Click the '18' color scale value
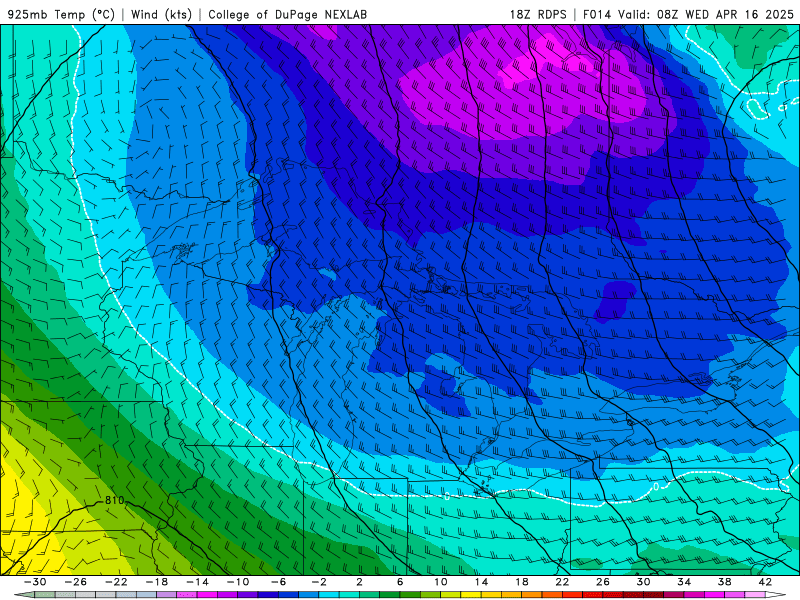Viewport: 800px width, 600px height. pos(522,582)
